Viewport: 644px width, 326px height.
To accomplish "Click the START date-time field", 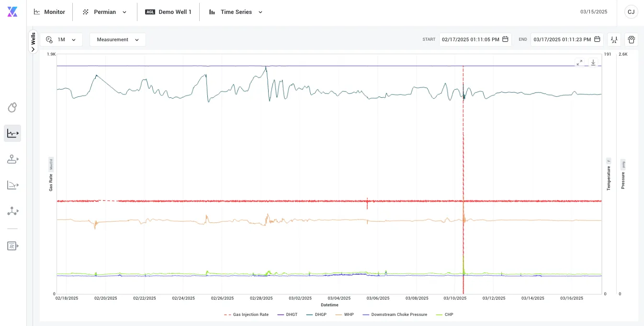I will pyautogui.click(x=475, y=39).
